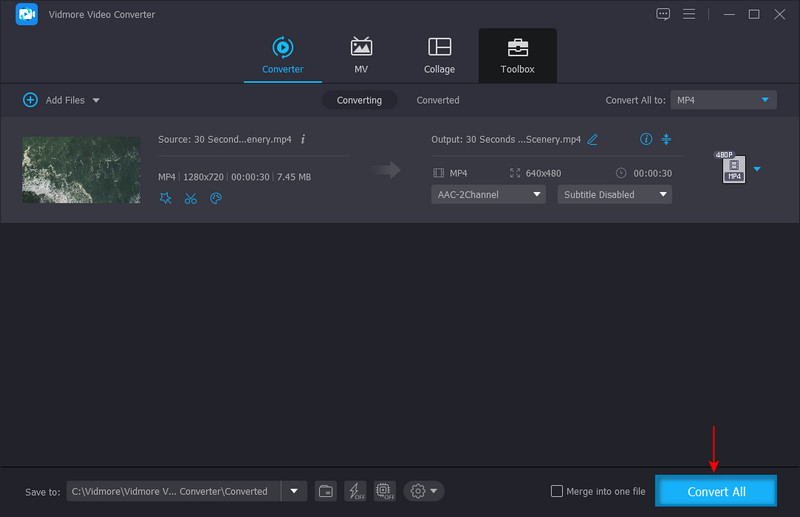Open the output folder icon
This screenshot has height=517, width=800.
[x=326, y=491]
